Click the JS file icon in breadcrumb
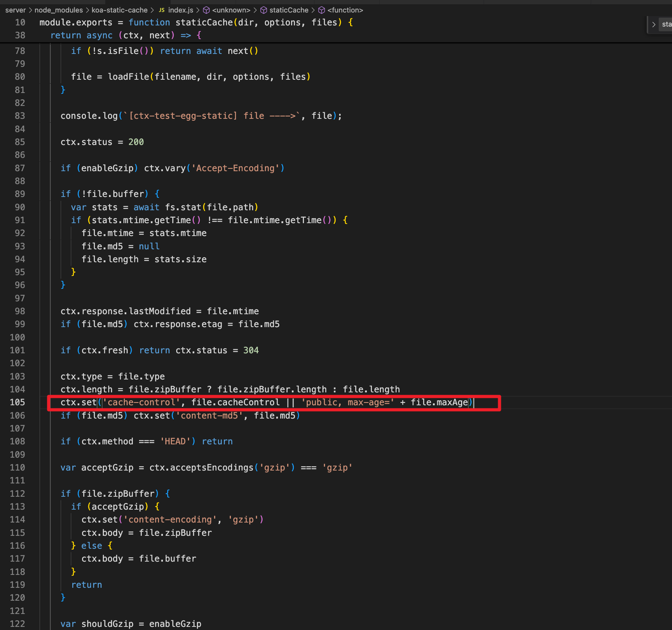Image resolution: width=672 pixels, height=630 pixels. click(161, 10)
